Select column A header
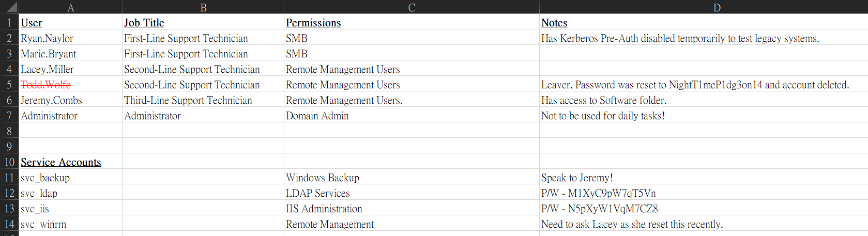Viewport: 868px width, 236px height. point(71,7)
